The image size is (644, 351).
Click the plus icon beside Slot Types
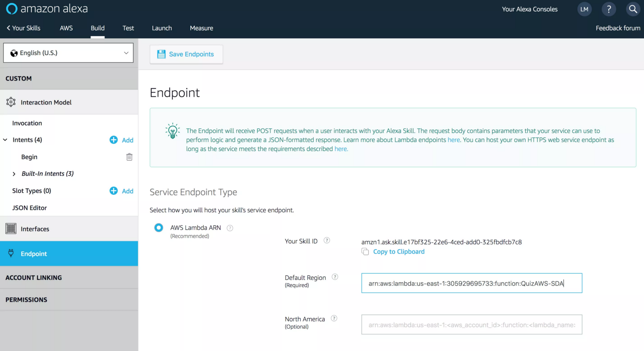(114, 191)
